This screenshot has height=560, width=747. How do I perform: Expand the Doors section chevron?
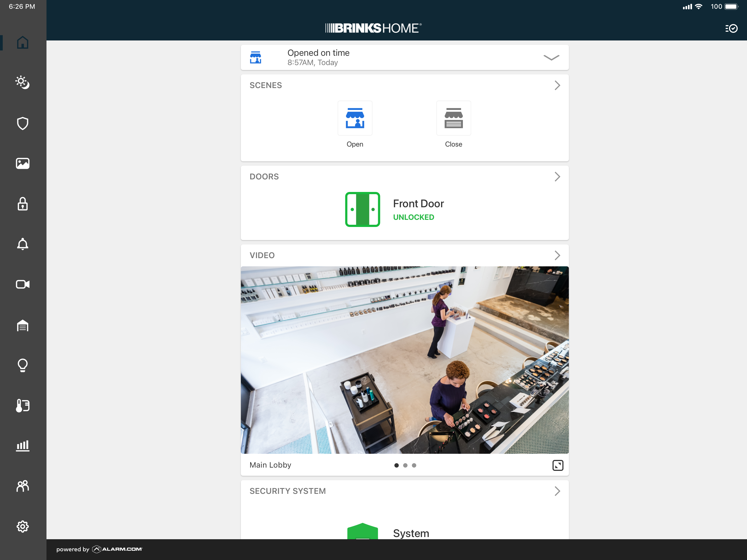(557, 177)
